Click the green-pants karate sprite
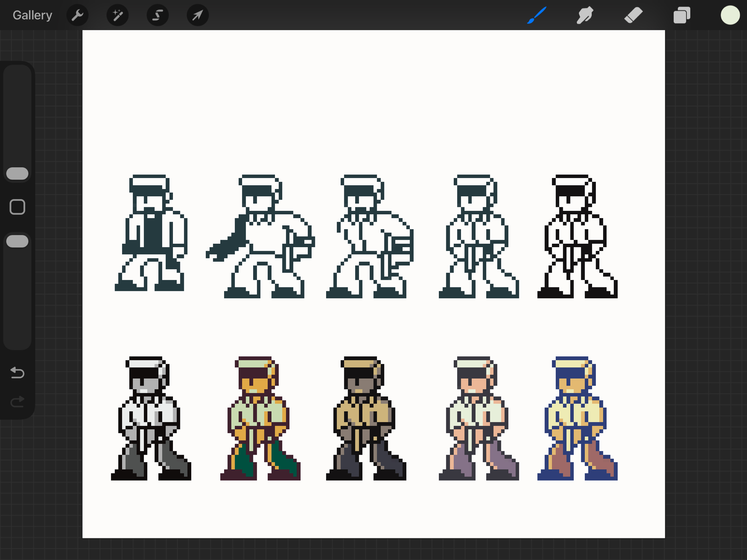Image resolution: width=747 pixels, height=560 pixels. coord(260,418)
